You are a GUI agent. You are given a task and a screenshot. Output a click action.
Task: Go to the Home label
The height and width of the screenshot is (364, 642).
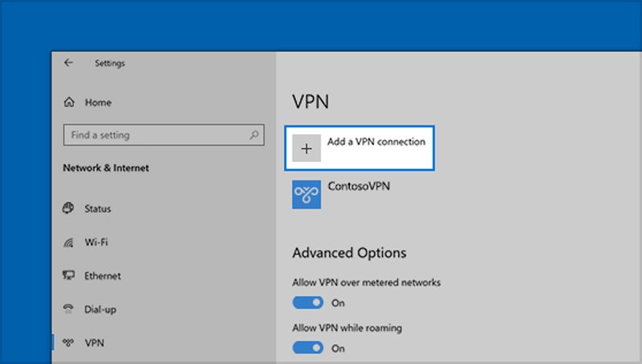tap(98, 103)
